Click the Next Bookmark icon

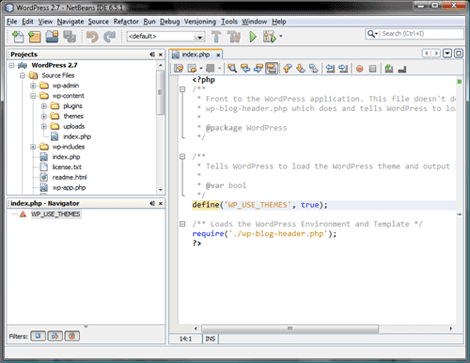pyautogui.click(x=300, y=69)
